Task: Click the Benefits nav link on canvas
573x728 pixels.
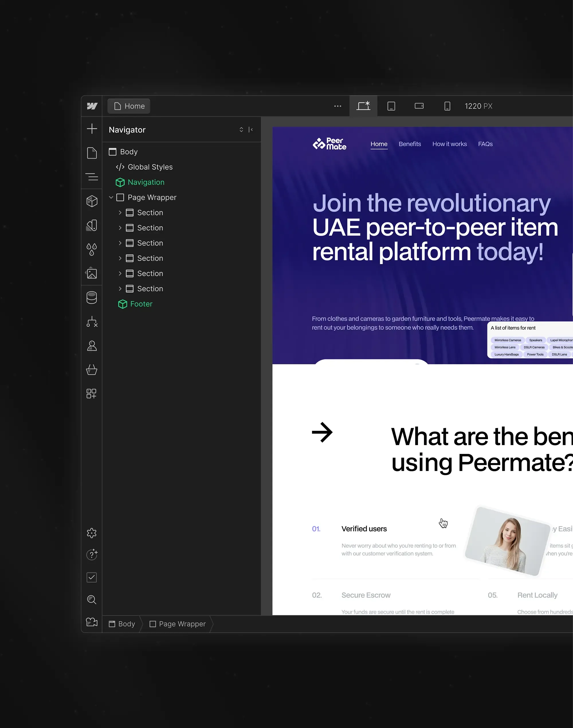Action: [410, 144]
